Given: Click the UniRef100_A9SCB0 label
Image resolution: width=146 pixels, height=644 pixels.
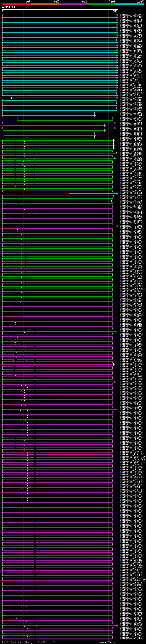Looking at the screenshot, I should pos(131,105).
